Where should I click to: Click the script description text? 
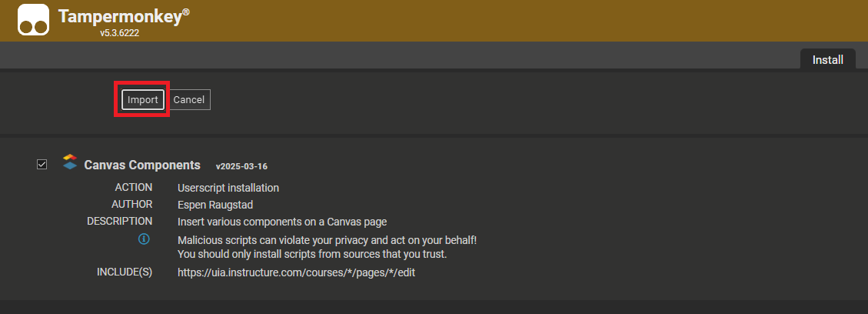[282, 222]
